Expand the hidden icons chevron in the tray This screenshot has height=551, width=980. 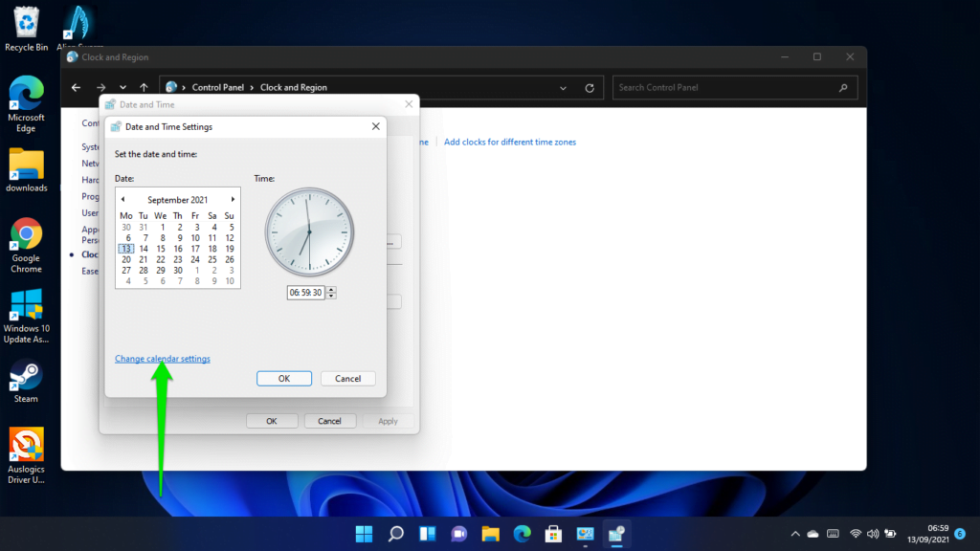[794, 535]
